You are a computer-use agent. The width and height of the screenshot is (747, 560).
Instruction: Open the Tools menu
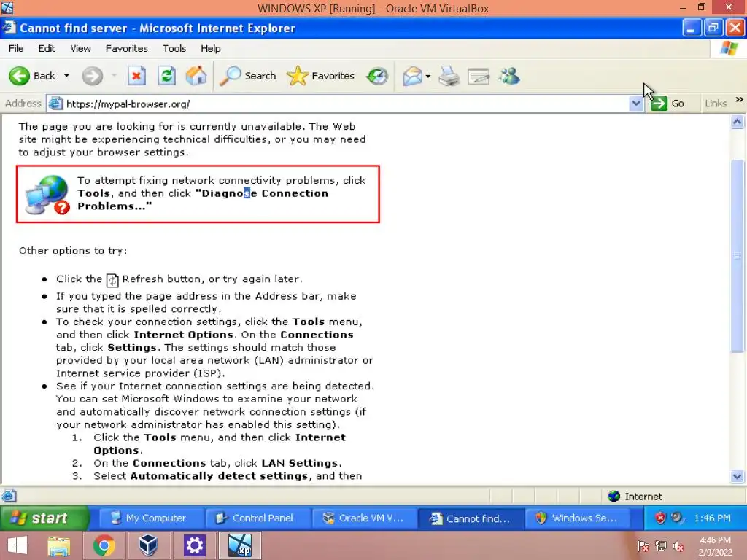pos(174,49)
